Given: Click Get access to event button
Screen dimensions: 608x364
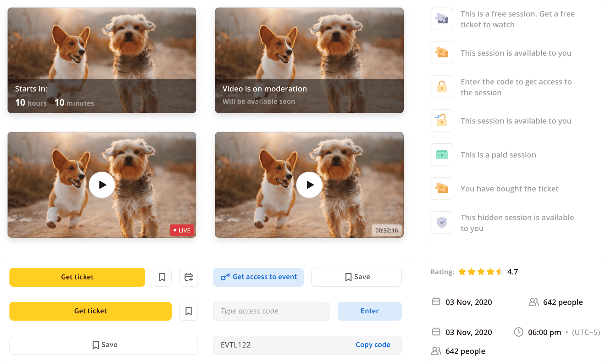Looking at the screenshot, I should tap(258, 277).
